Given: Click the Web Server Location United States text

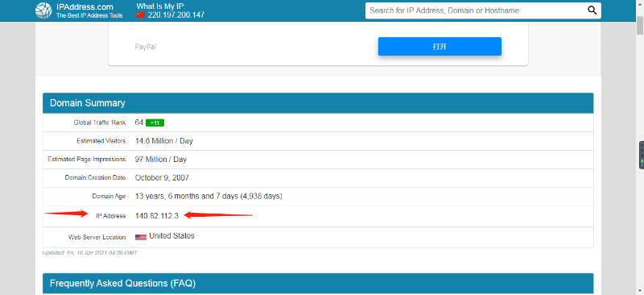Looking at the screenshot, I should tap(171, 236).
